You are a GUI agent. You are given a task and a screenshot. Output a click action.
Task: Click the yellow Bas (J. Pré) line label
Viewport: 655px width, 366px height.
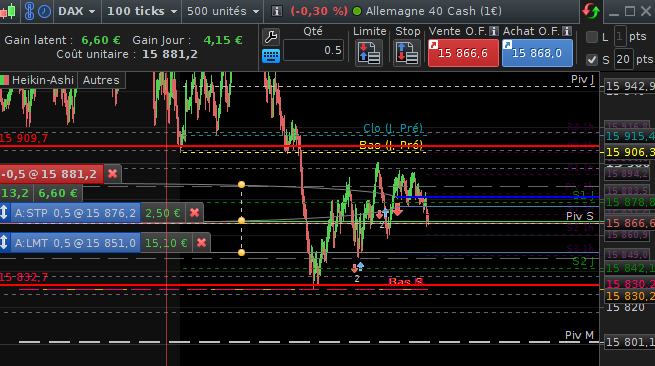point(391,145)
